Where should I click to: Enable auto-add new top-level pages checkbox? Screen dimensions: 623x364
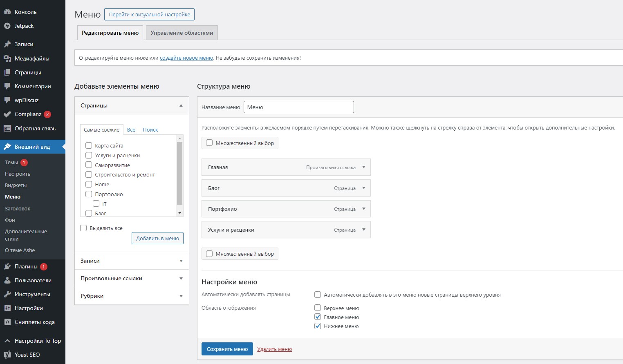[x=318, y=295]
